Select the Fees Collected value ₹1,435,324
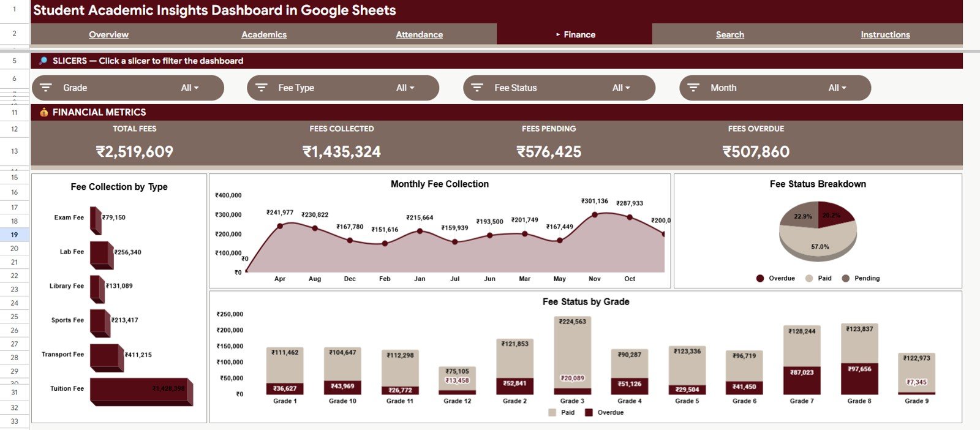The height and width of the screenshot is (430, 980). [x=342, y=151]
